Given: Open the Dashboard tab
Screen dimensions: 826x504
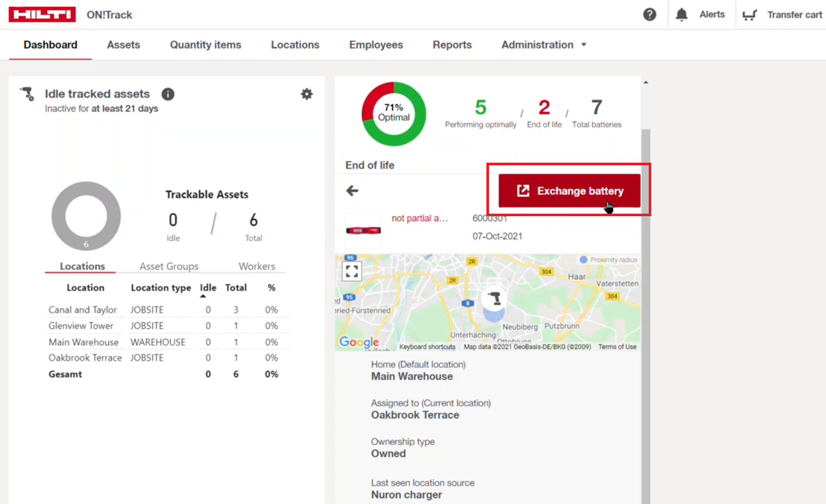Looking at the screenshot, I should 50,45.
